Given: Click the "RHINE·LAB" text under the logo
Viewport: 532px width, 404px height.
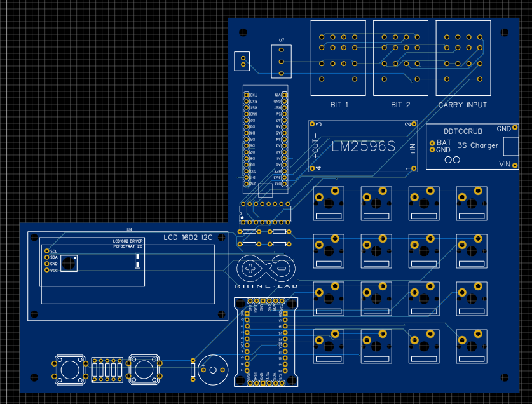Looking at the screenshot, I should [266, 286].
